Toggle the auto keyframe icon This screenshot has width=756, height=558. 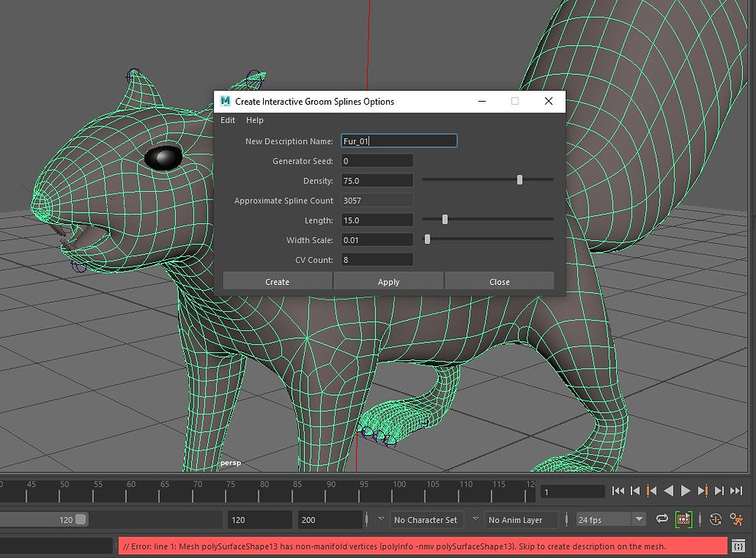pyautogui.click(x=715, y=520)
